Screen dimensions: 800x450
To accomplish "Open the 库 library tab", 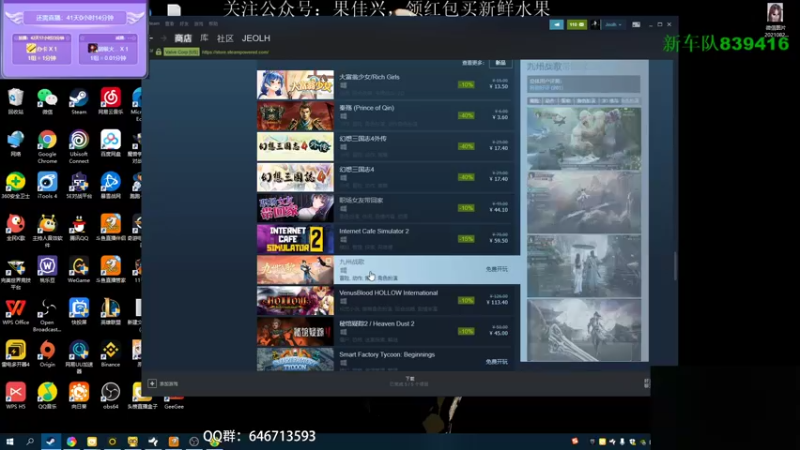I will click(204, 38).
